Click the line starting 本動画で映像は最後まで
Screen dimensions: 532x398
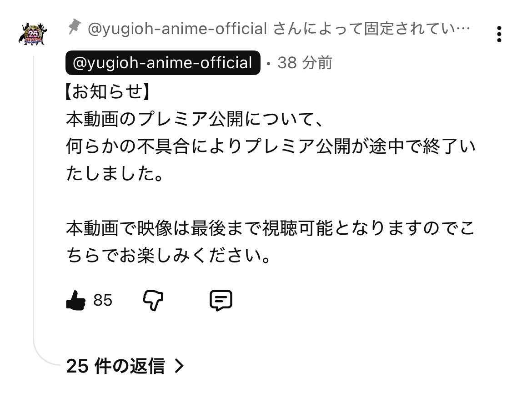pos(271,228)
